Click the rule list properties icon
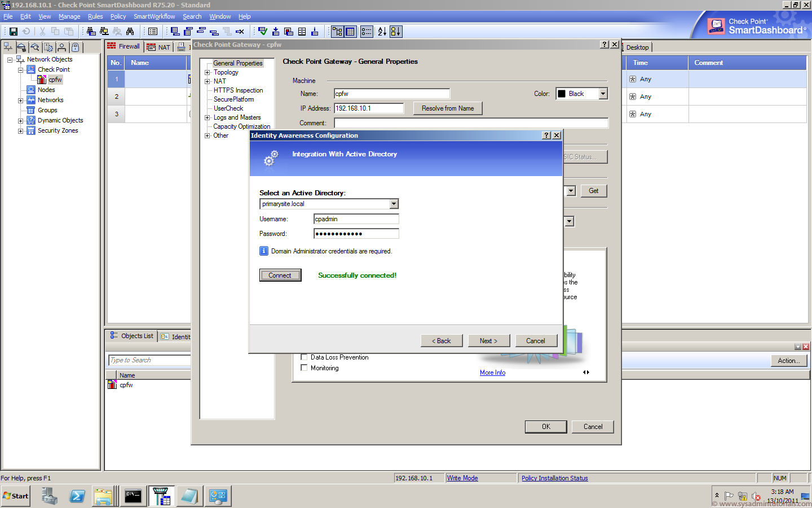 point(153,32)
